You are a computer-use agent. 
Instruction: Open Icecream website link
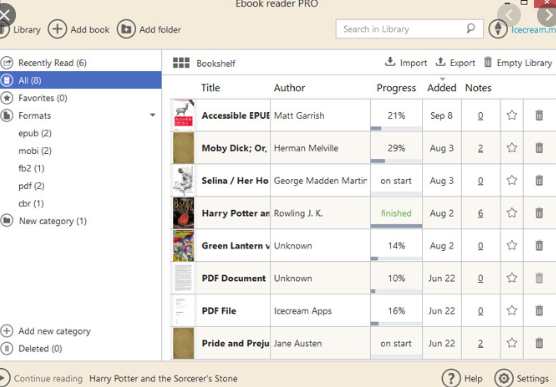533,29
